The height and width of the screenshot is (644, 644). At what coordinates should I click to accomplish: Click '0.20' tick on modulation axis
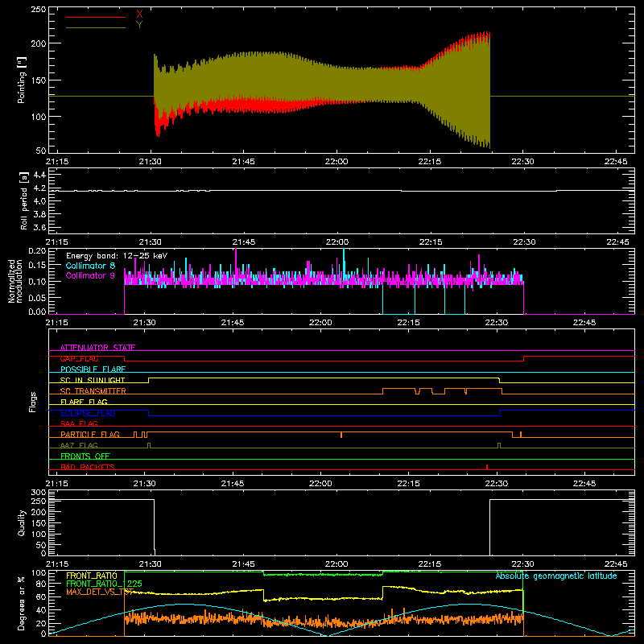click(x=37, y=251)
